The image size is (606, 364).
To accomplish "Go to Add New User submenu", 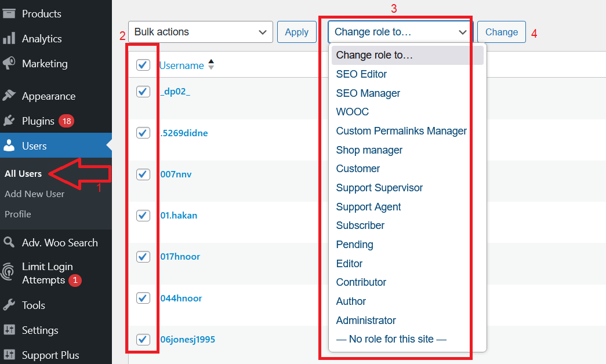I will [34, 194].
